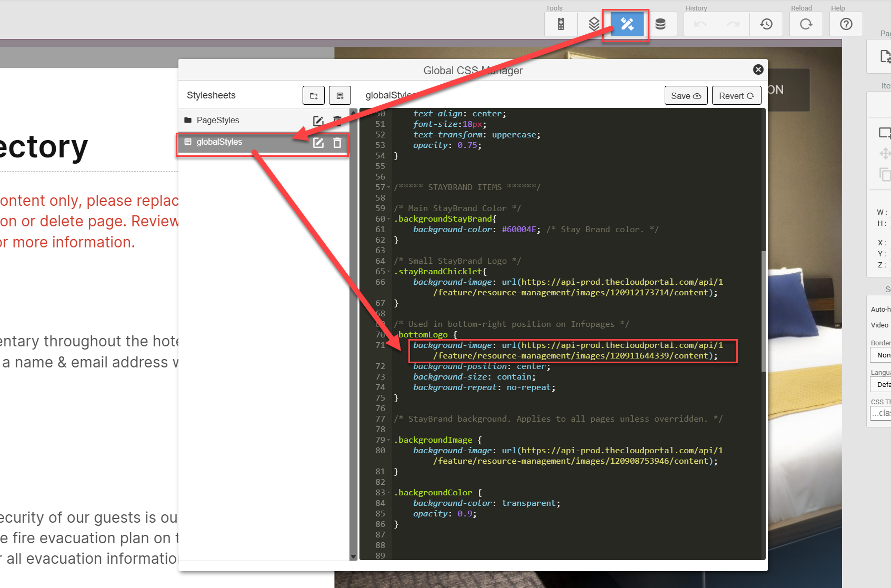The height and width of the screenshot is (588, 891).
Task: Open the database tool in toolbar
Action: pos(660,24)
